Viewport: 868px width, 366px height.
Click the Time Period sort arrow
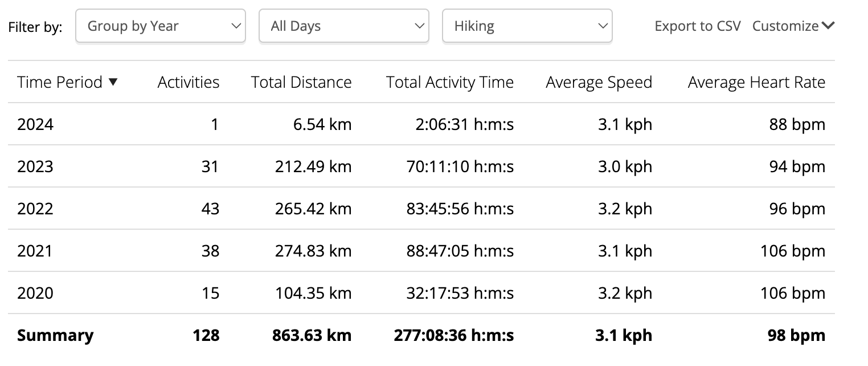pyautogui.click(x=113, y=82)
